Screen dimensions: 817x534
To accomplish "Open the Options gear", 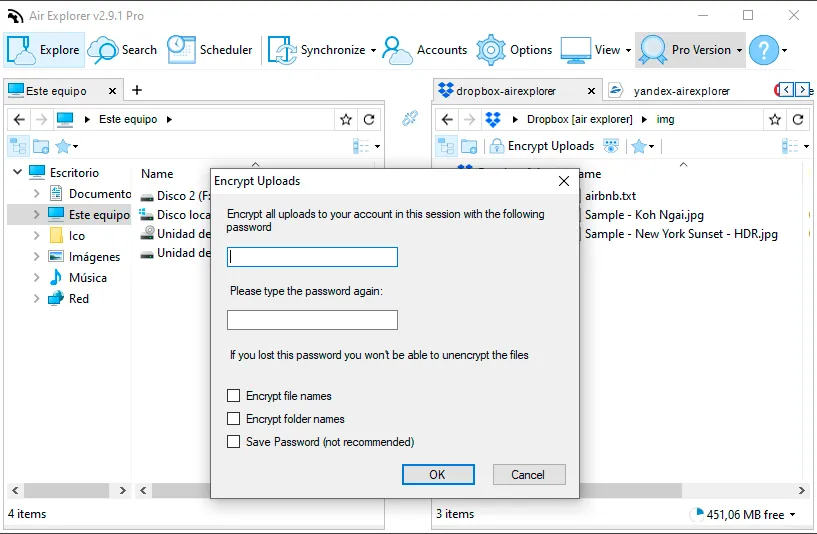I will (x=514, y=50).
